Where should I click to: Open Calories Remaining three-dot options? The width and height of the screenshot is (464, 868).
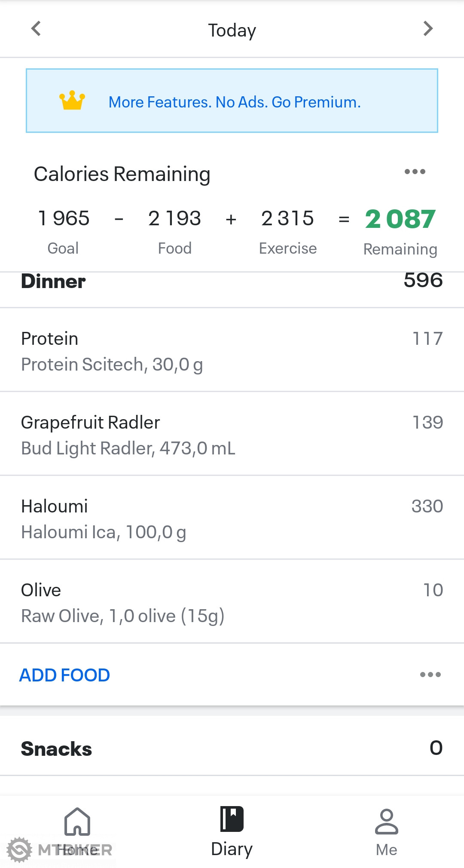[x=415, y=172]
